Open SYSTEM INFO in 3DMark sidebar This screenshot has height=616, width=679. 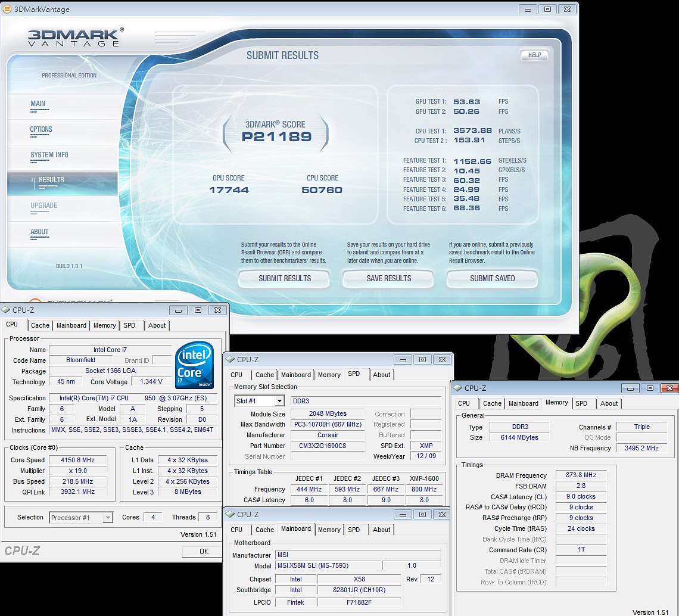coord(49,155)
